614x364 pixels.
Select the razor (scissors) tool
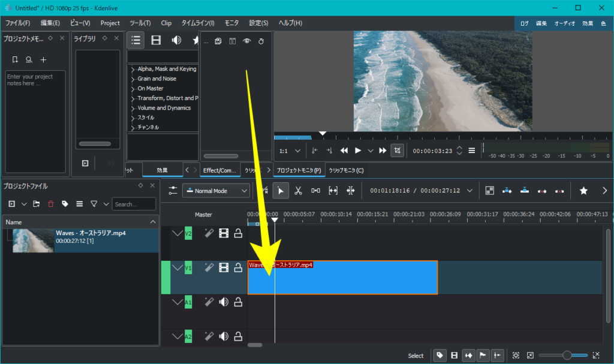[x=298, y=191]
